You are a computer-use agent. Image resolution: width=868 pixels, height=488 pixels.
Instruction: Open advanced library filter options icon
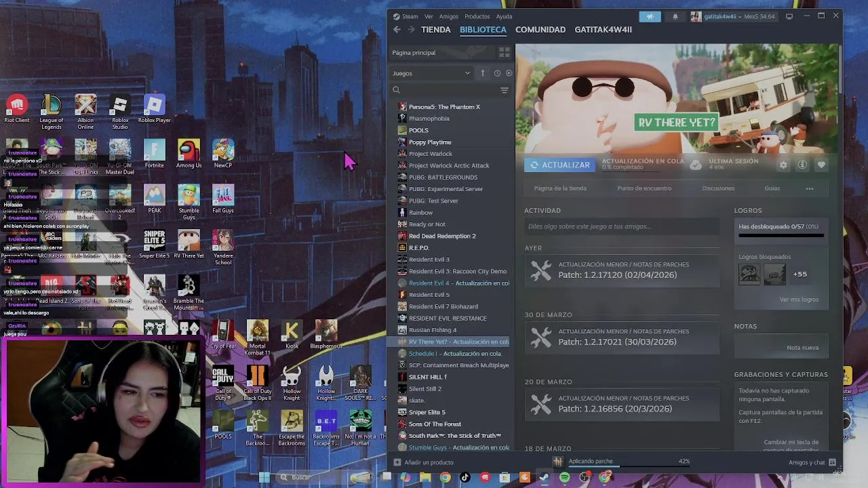504,90
